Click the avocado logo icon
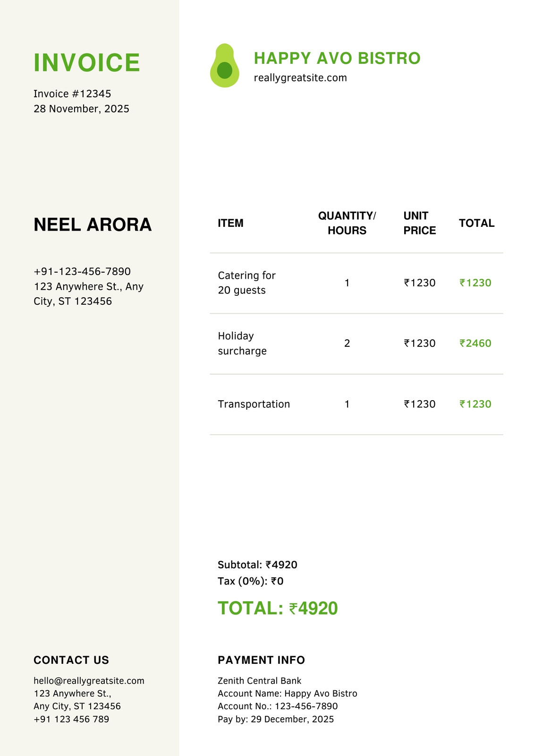This screenshot has width=534, height=756. (225, 66)
